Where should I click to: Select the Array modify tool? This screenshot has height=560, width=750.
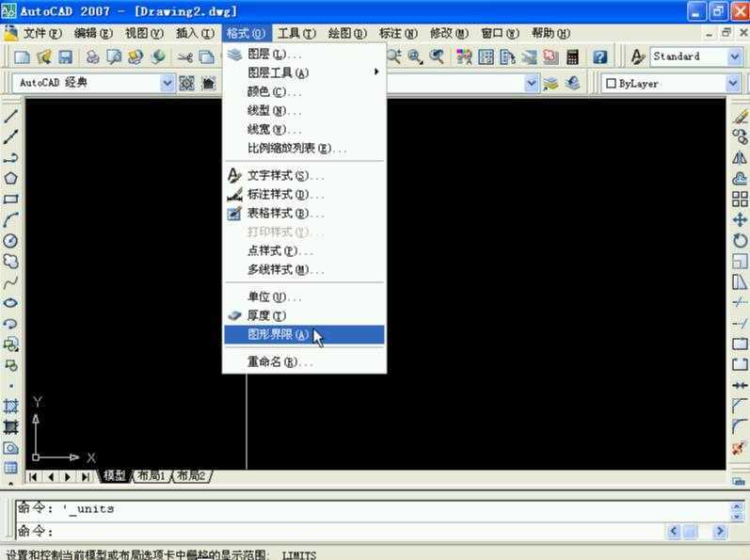coord(740,199)
